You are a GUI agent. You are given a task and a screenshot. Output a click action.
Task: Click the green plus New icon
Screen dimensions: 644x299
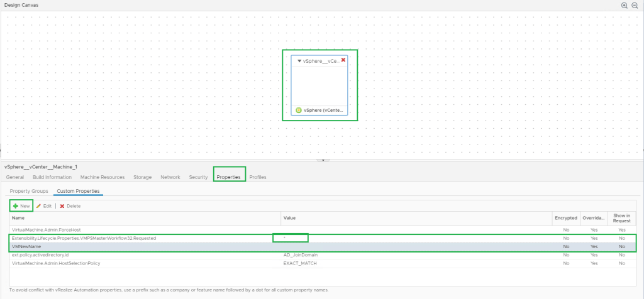[x=15, y=206]
